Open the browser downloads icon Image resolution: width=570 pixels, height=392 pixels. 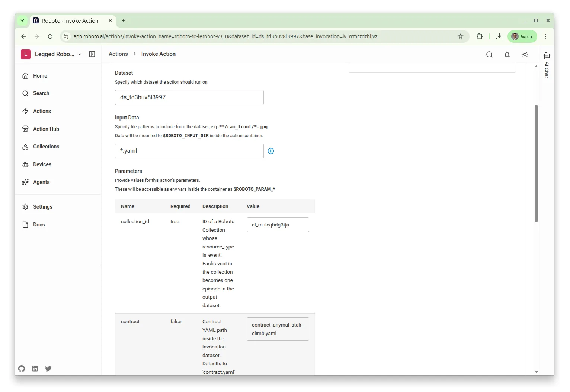(499, 36)
